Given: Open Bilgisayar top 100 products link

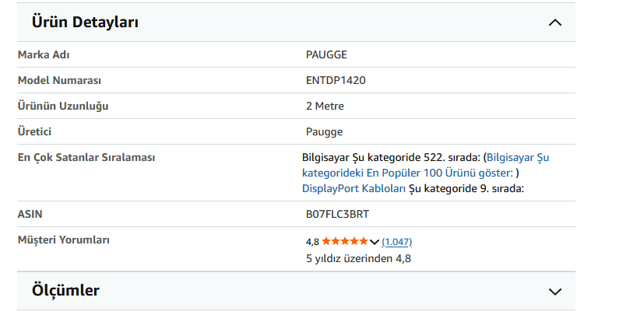Looking at the screenshot, I should coord(425,166).
